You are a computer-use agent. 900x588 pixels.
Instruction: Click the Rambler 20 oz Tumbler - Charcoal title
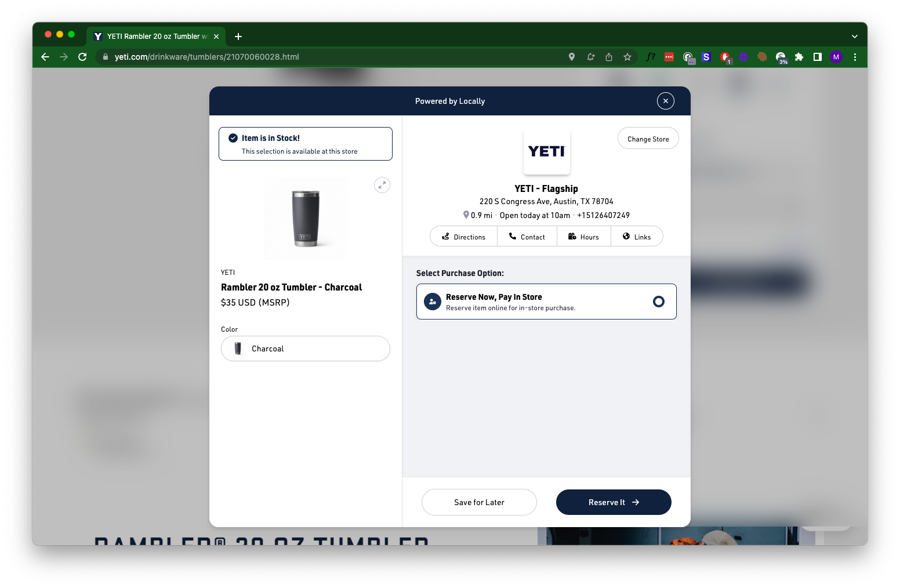291,287
